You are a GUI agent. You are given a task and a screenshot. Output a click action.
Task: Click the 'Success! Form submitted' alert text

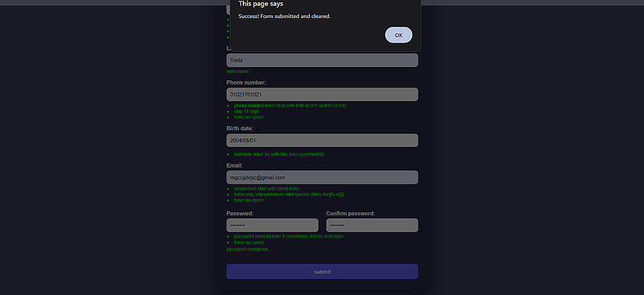pos(284,16)
